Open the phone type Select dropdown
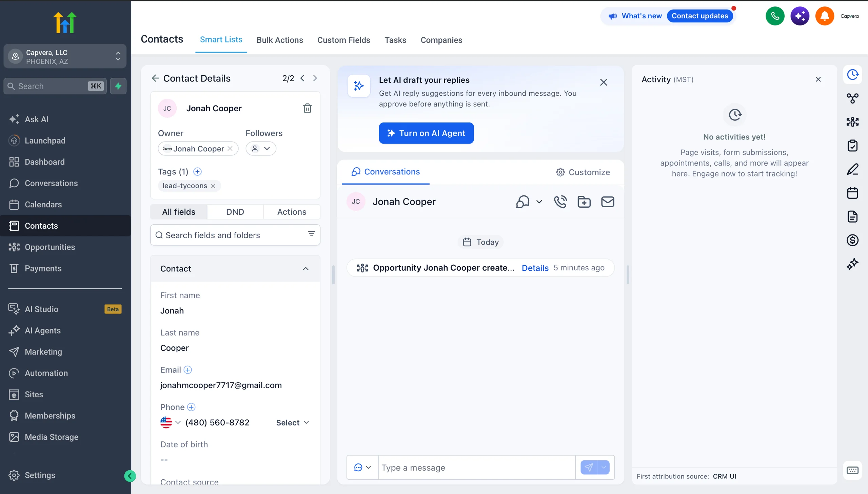 click(x=292, y=422)
